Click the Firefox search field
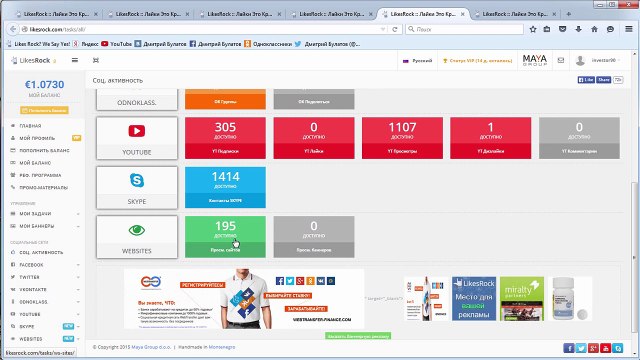 click(x=464, y=29)
